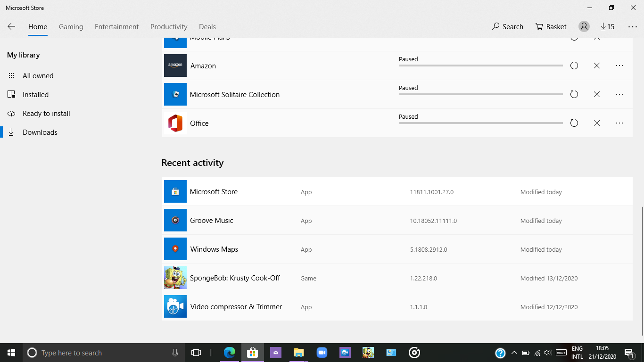This screenshot has width=644, height=362.
Task: Open the Wi-Fi network tray icon
Action: click(x=537, y=353)
